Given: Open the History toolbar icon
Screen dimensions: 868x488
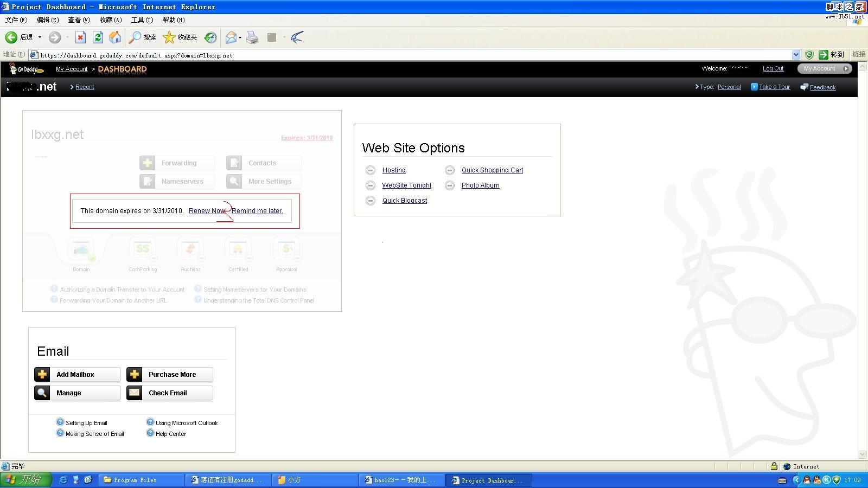Looking at the screenshot, I should coord(210,37).
